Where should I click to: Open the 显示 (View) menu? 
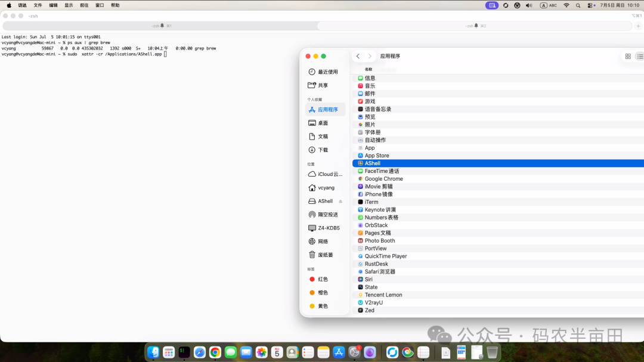click(x=69, y=5)
